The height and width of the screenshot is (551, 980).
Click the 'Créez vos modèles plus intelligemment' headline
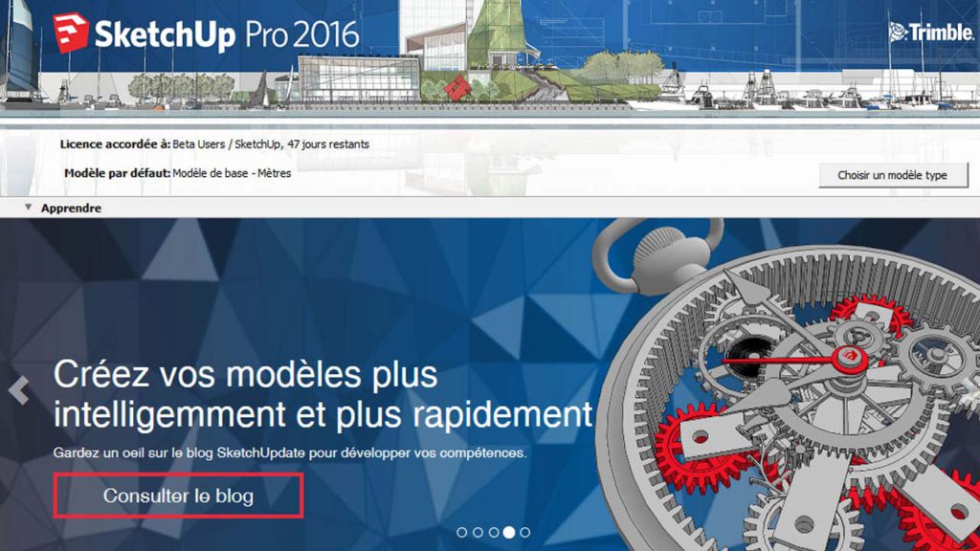coord(323,395)
